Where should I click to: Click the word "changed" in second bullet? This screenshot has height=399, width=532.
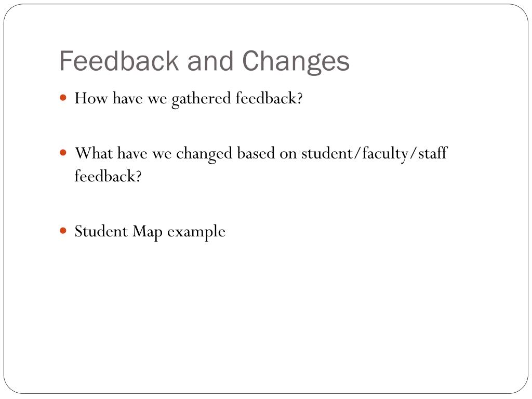pyautogui.click(x=204, y=154)
